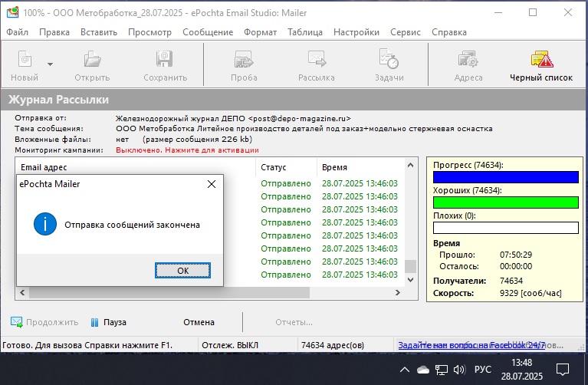This screenshot has height=385, width=588.
Task: Open the Адреса address book icon
Action: pos(468,59)
